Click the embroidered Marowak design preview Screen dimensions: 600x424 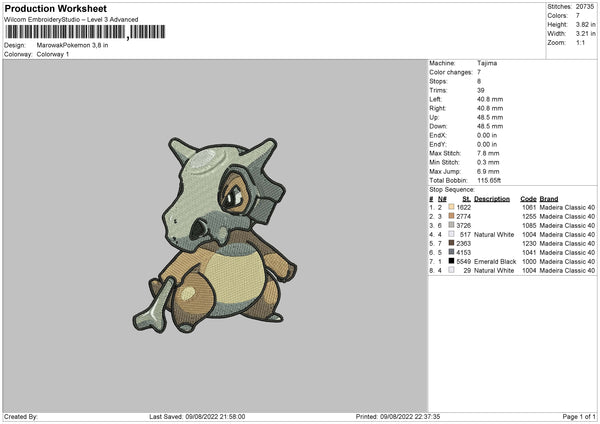click(214, 235)
